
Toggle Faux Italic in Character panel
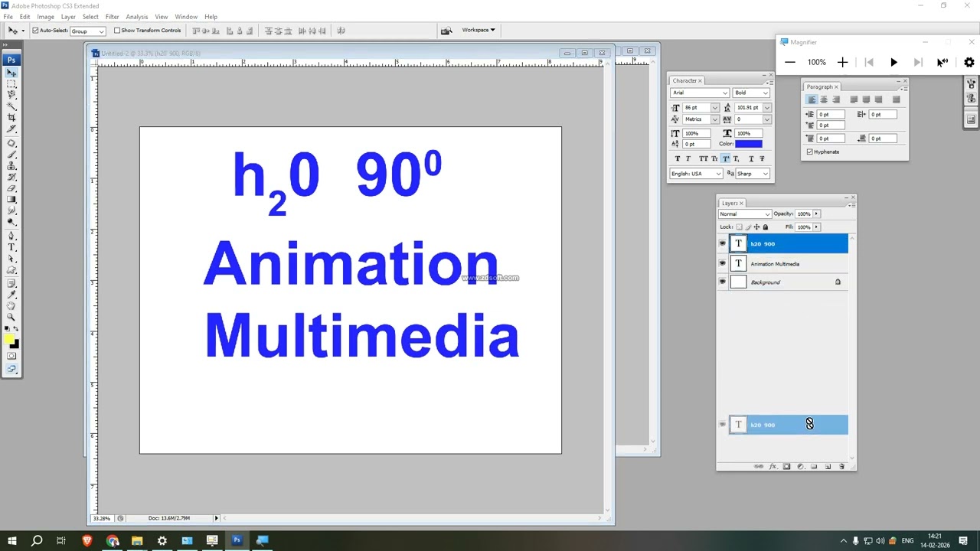click(688, 158)
